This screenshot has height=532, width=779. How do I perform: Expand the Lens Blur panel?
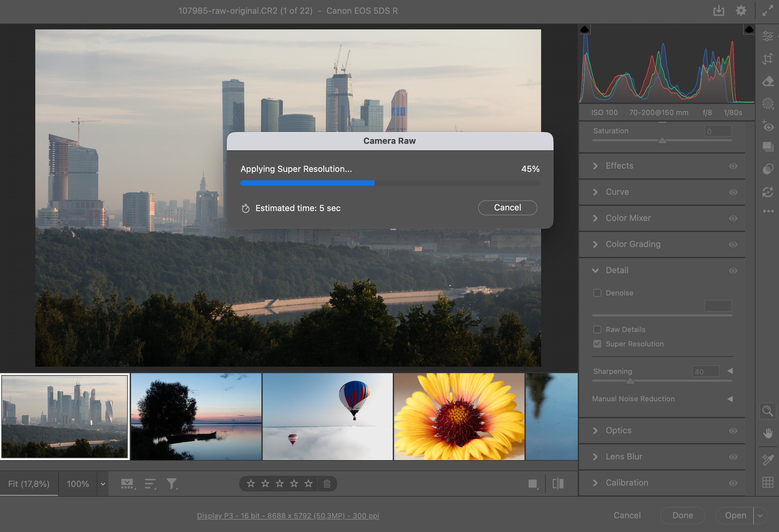click(x=595, y=457)
